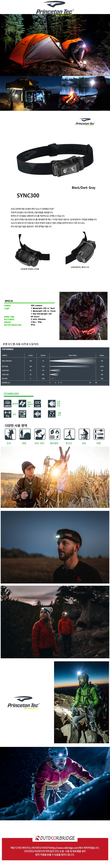
Task: Select the Black/Dark Gray color label
Action: (83, 188)
